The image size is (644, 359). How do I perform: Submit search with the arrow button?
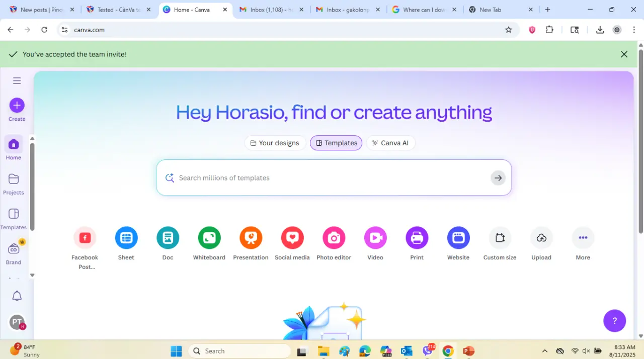[x=498, y=177]
